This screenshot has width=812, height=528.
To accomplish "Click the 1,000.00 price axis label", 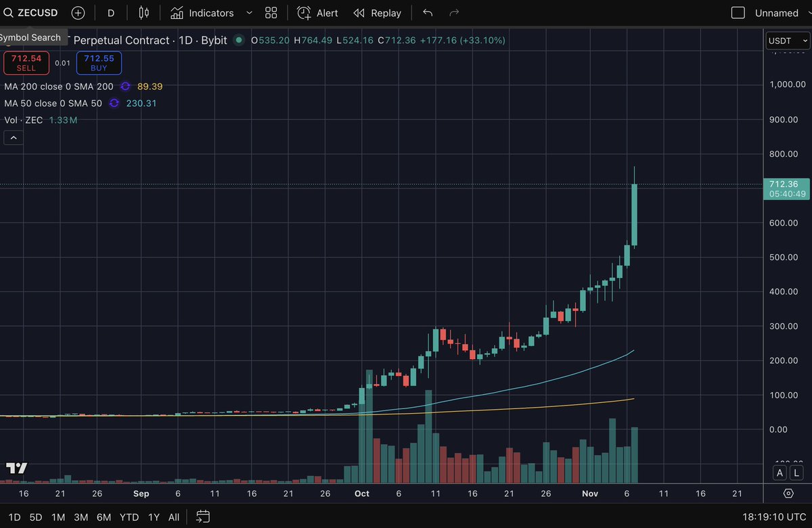I will point(788,85).
